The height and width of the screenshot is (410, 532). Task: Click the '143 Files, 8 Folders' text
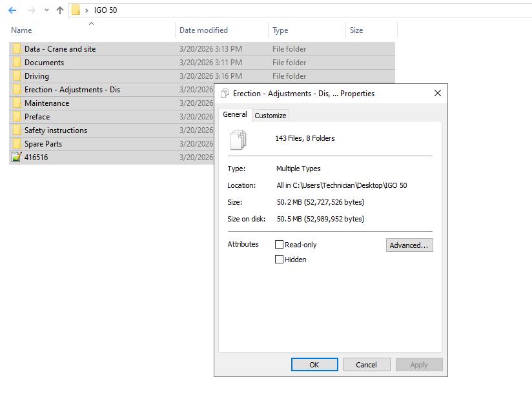click(x=305, y=138)
